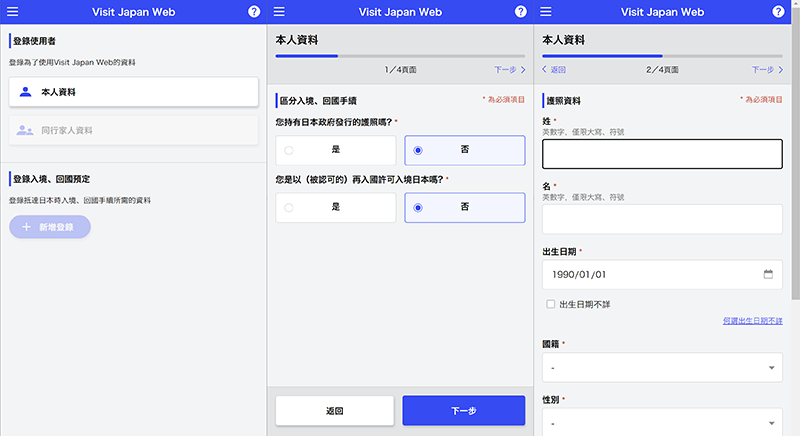Select 是 for Japanese passport question
This screenshot has width=800, height=436.
coord(336,150)
